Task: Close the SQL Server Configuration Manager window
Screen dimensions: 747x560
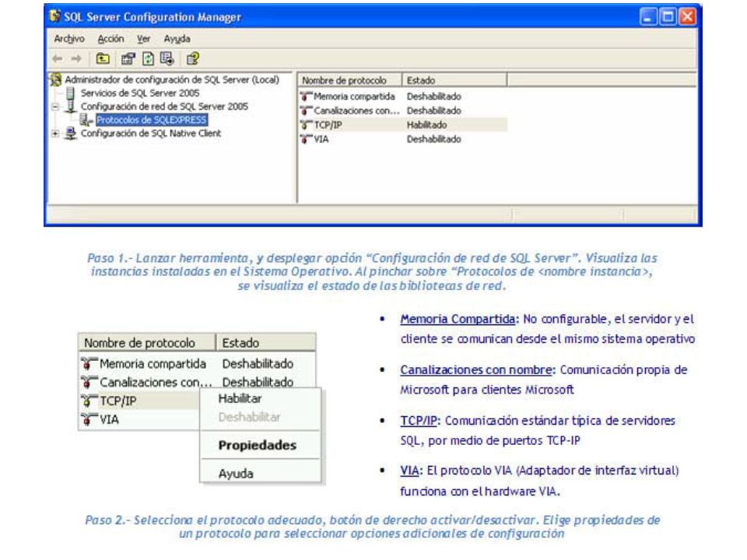Action: 687,17
